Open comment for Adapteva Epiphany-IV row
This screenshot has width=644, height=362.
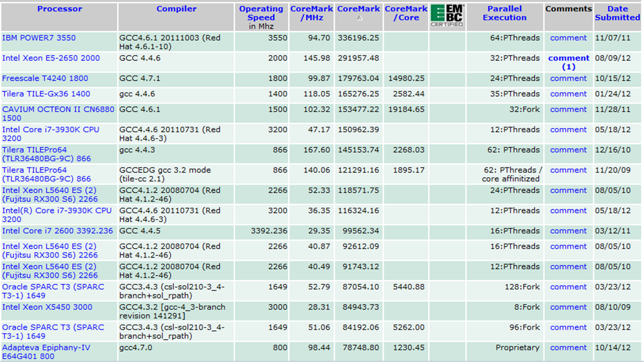point(568,348)
